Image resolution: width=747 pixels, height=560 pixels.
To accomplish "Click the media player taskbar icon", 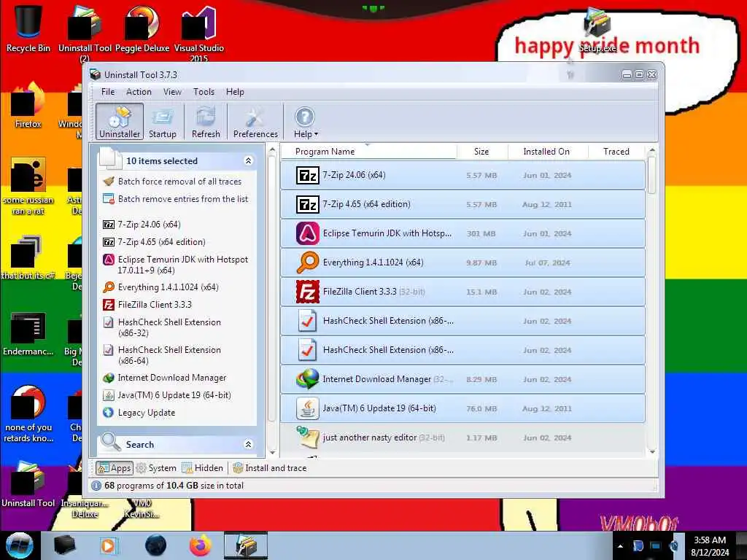I will (x=108, y=545).
